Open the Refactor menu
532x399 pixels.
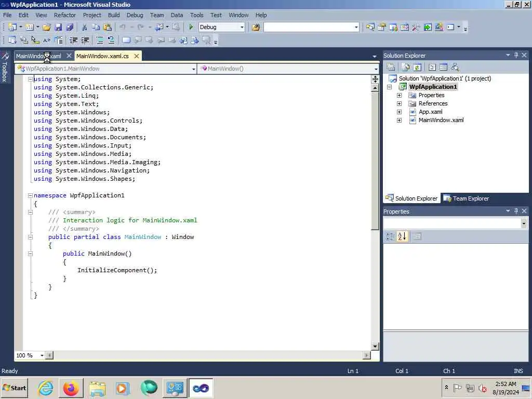click(x=65, y=15)
